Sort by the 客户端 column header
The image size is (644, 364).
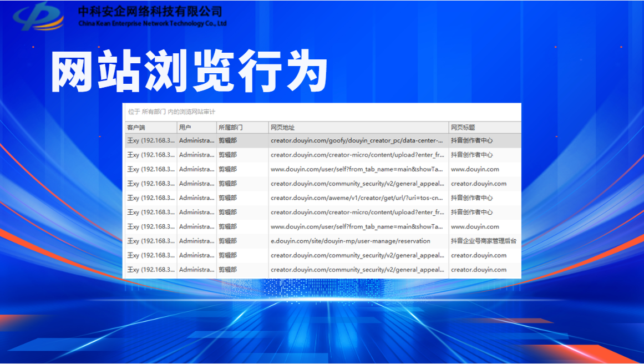(x=151, y=128)
